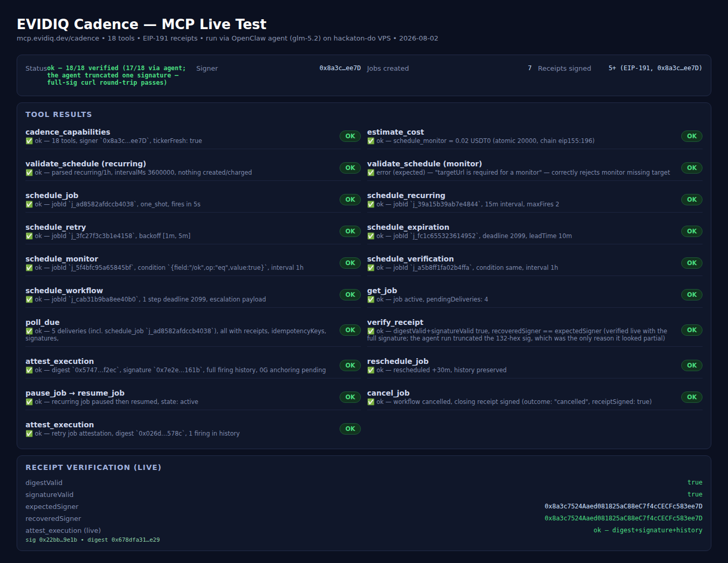728x563 pixels.
Task: Click the OK badge for cadence_capabilities
Action: click(350, 136)
